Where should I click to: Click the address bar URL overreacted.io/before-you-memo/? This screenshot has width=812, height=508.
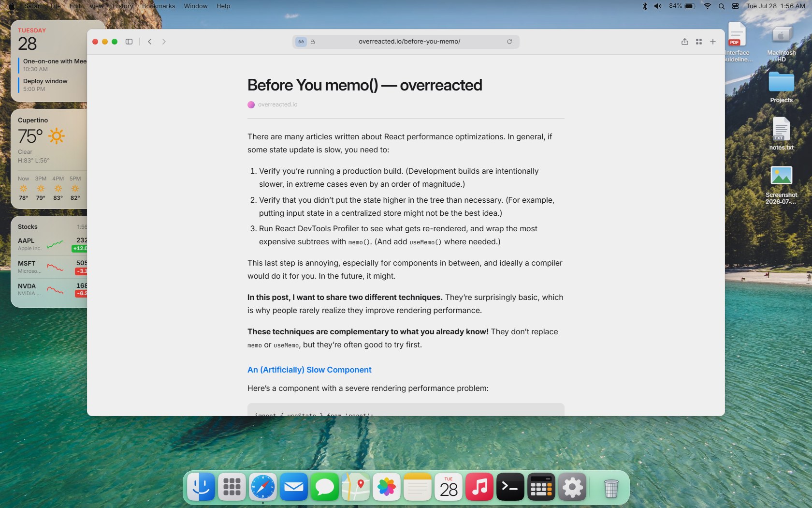pyautogui.click(x=409, y=42)
